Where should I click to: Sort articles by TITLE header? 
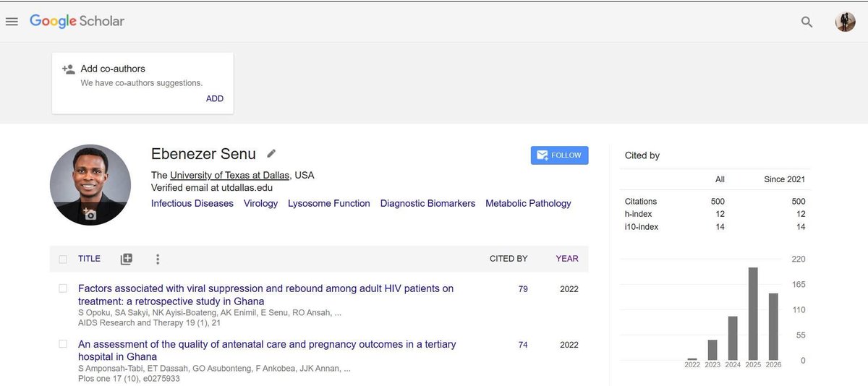(89, 258)
